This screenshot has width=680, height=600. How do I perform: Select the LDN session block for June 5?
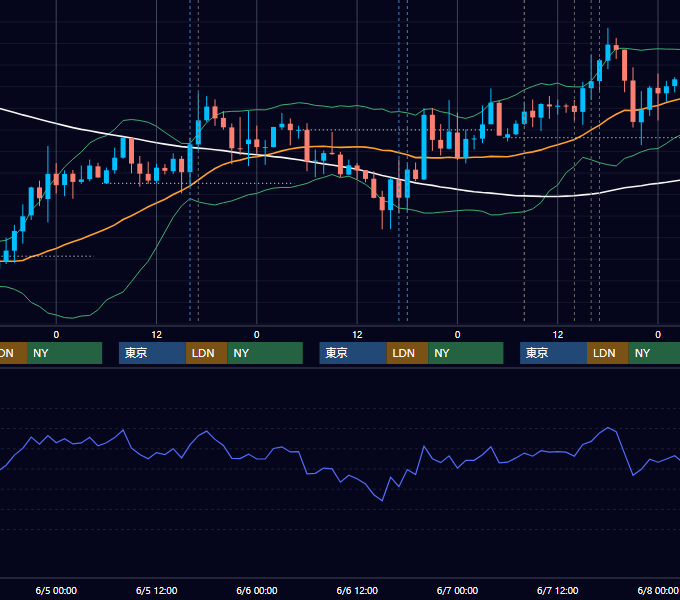[206, 353]
